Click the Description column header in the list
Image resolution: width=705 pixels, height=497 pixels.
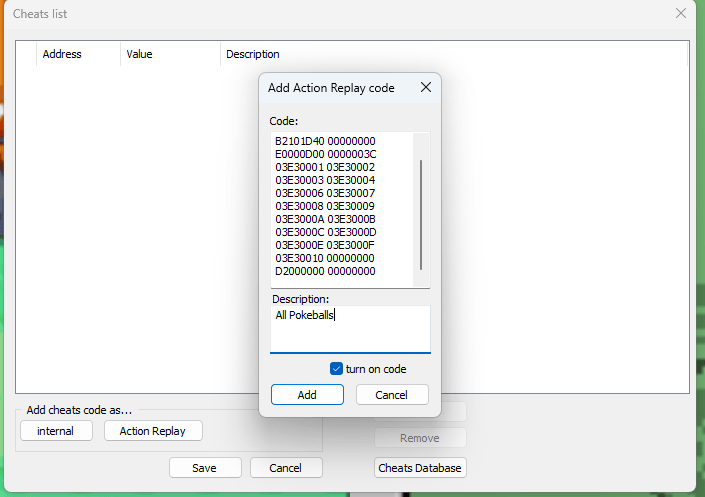[253, 54]
